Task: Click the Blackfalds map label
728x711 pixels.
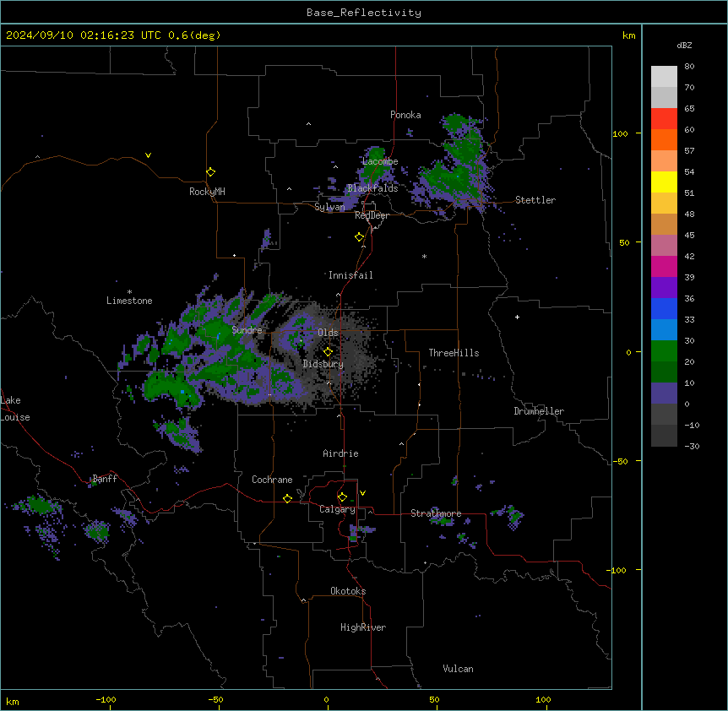Action: [x=372, y=188]
